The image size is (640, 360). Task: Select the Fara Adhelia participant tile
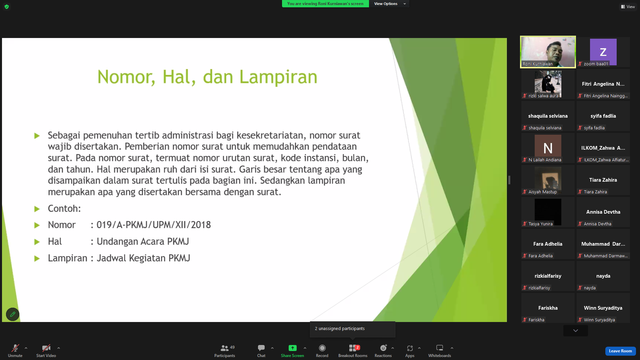click(548, 244)
